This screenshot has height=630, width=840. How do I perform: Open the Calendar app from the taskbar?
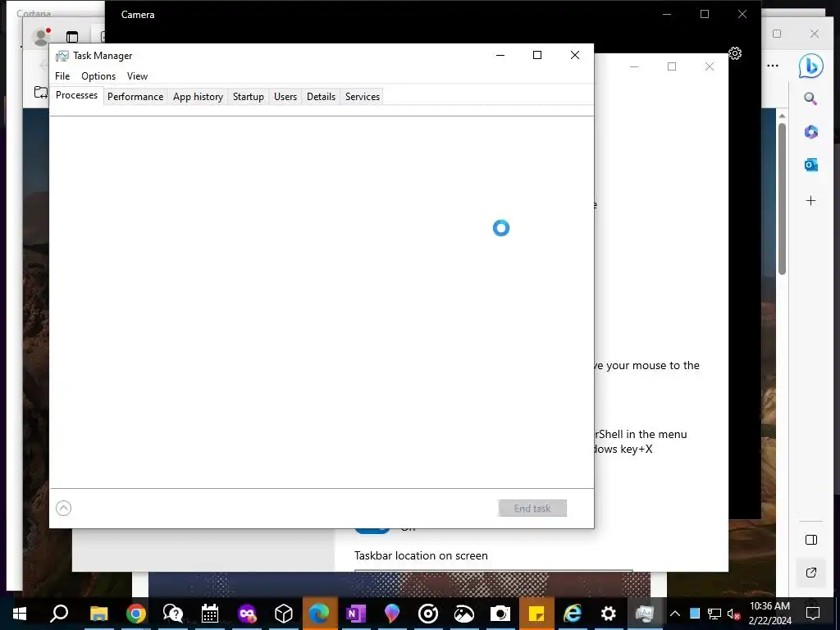209,614
